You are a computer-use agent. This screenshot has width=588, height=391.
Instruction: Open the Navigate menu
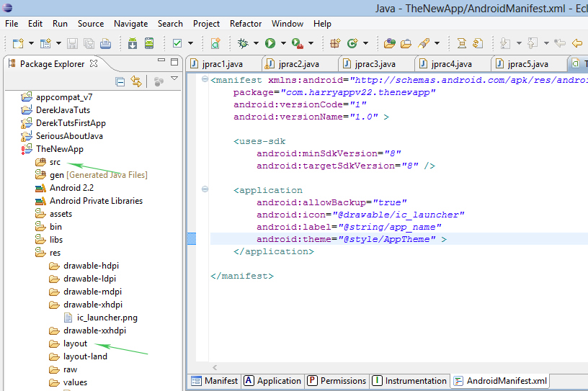click(131, 24)
